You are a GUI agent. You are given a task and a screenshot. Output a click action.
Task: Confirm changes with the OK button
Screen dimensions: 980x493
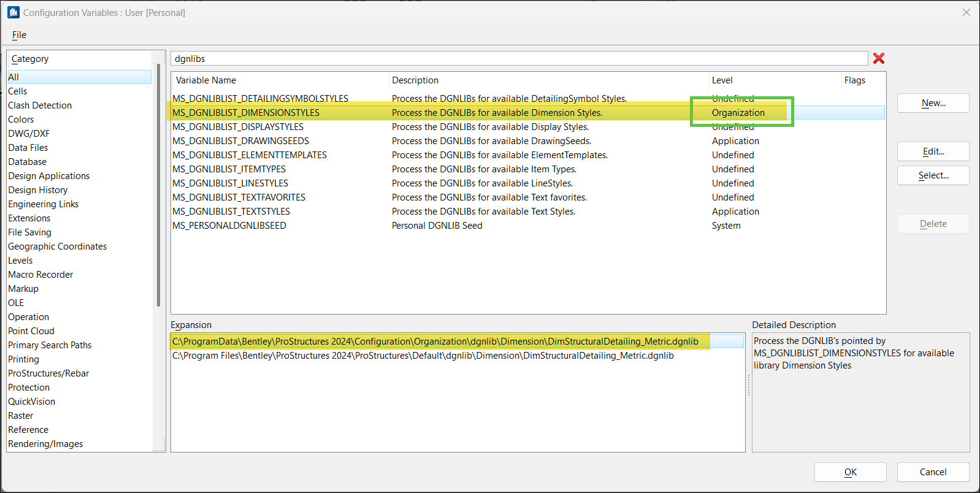pos(850,472)
